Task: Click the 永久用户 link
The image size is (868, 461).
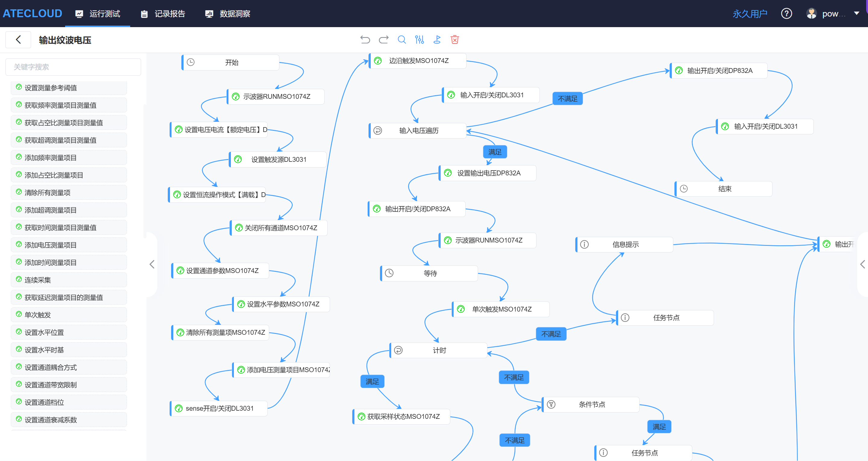Action: pos(750,14)
